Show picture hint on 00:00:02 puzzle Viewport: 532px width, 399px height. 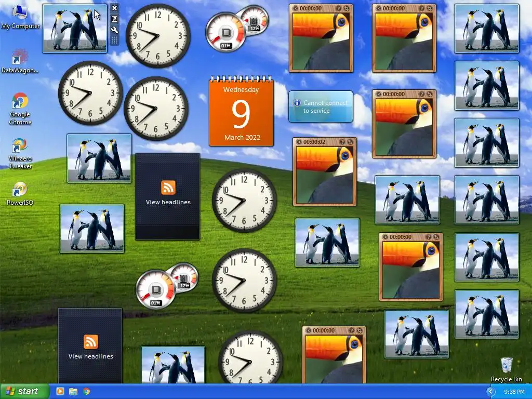pos(343,142)
